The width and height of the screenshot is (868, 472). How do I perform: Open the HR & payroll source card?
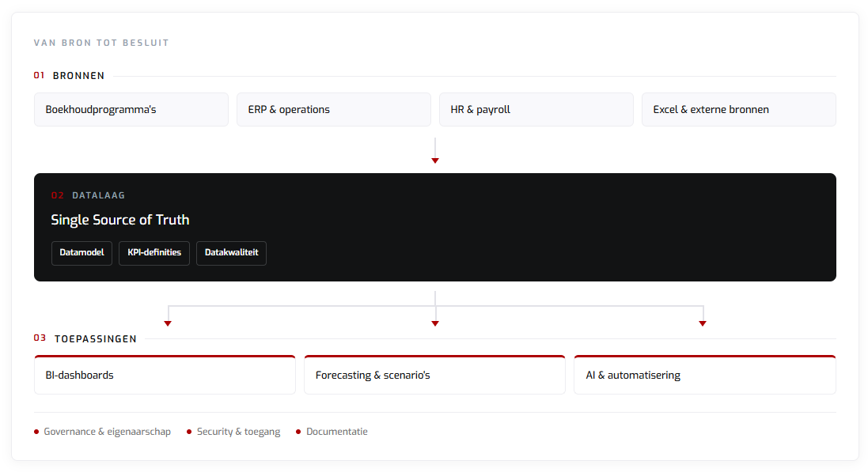(536, 110)
